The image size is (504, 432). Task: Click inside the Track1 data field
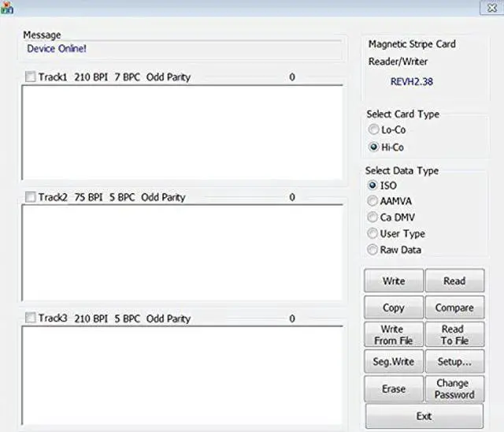coord(182,132)
